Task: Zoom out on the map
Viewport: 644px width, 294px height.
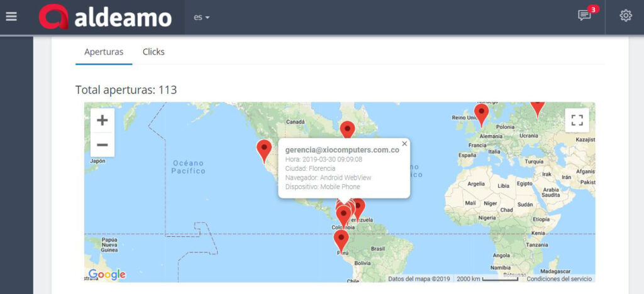Action: [x=103, y=145]
